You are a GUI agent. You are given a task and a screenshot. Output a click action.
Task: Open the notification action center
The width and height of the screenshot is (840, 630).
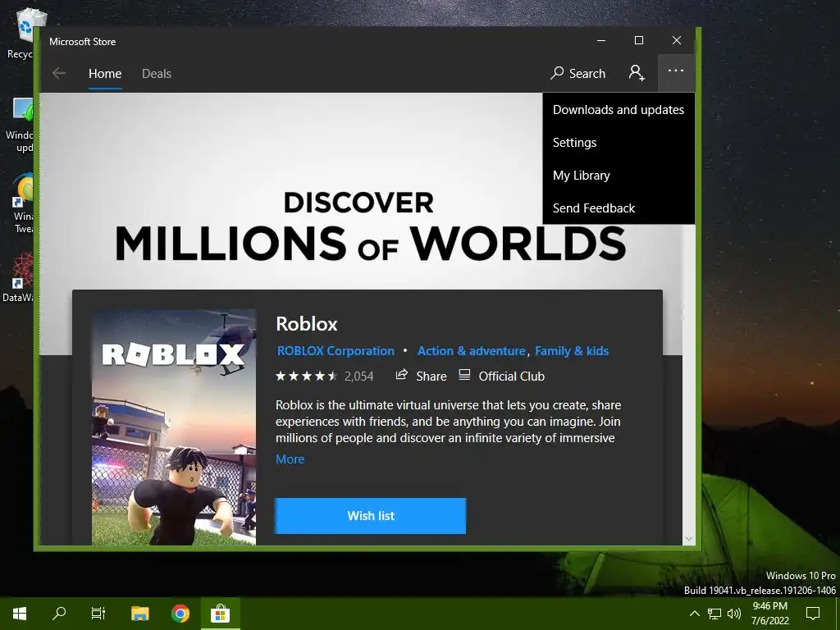pos(813,614)
